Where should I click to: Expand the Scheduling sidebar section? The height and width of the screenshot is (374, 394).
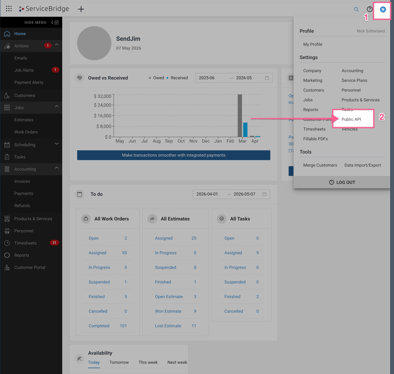click(57, 144)
